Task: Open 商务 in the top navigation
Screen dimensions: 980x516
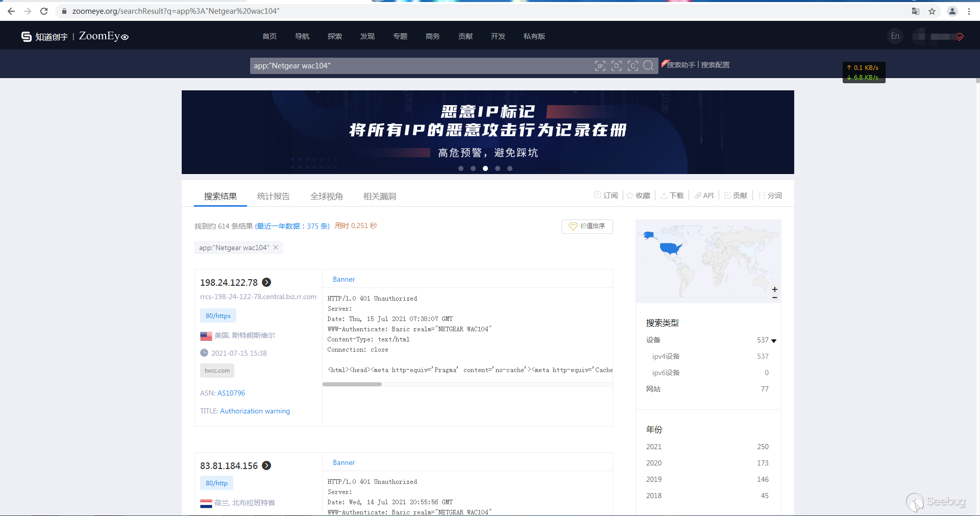Action: [433, 36]
